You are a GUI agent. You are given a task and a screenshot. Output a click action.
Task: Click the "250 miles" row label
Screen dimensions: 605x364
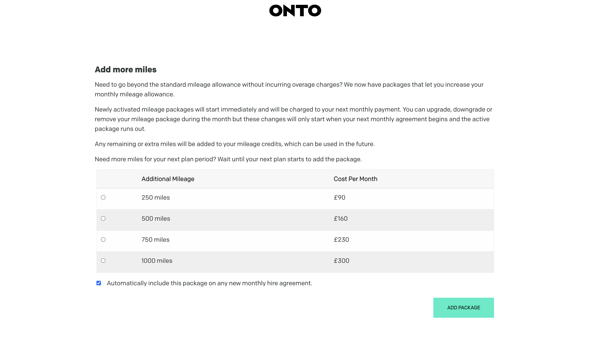[156, 197]
